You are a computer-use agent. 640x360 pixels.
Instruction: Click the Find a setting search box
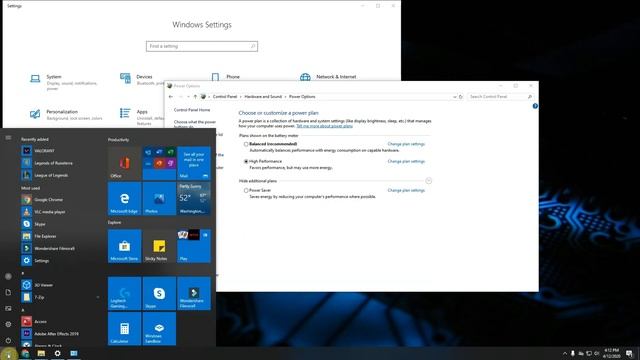coord(202,46)
